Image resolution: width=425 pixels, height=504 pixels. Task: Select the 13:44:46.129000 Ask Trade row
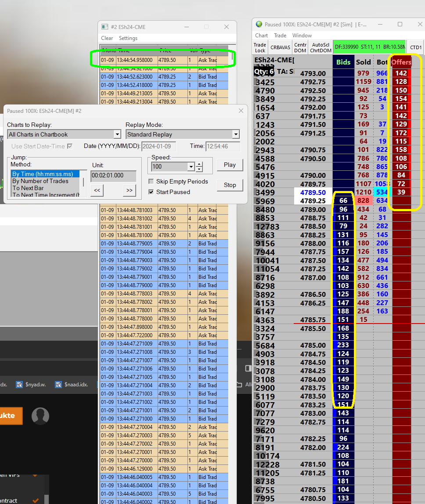164,469
